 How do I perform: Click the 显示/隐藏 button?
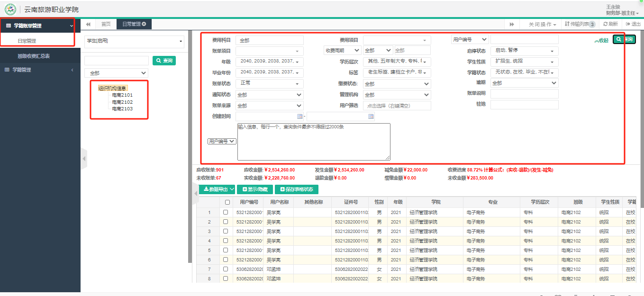click(x=254, y=189)
